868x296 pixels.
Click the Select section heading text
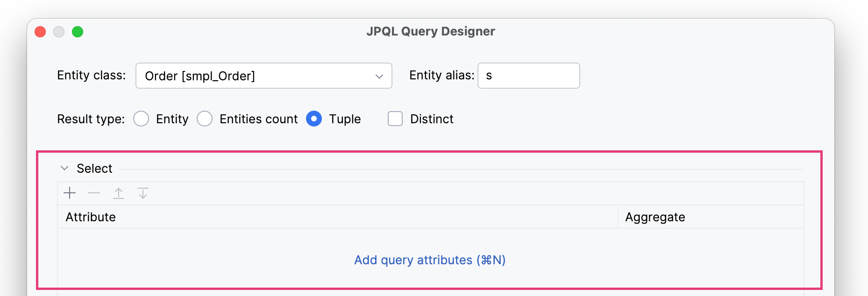click(x=94, y=169)
